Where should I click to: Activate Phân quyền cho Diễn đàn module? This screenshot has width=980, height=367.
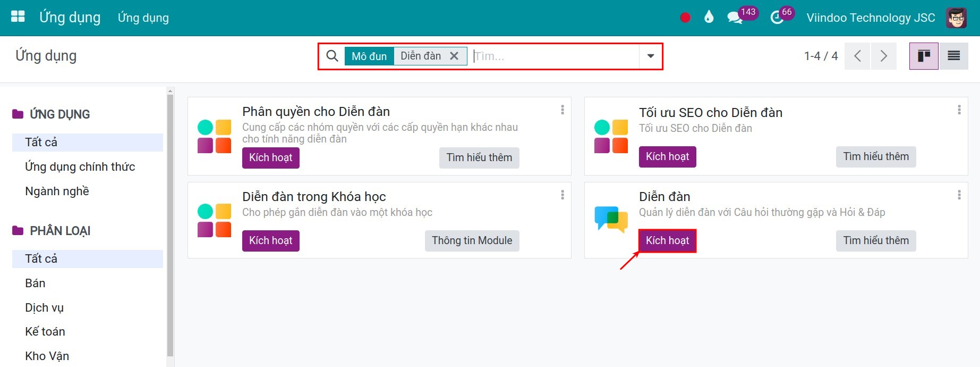(x=271, y=158)
